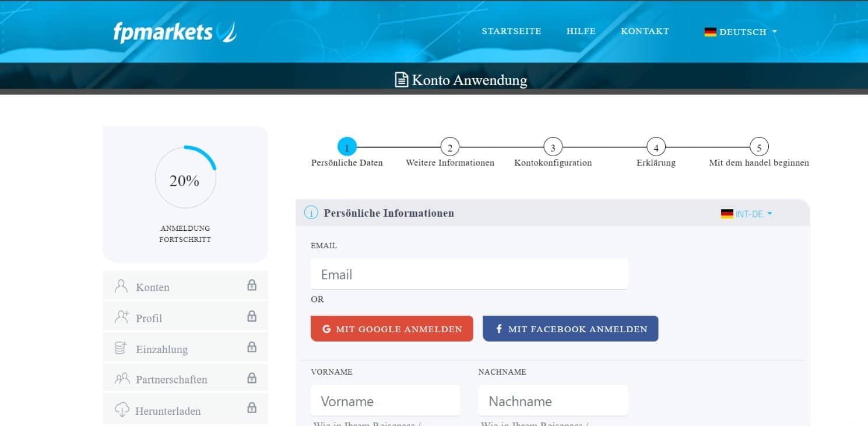
Task: Click the Persönliche Informationen heading
Action: [389, 213]
